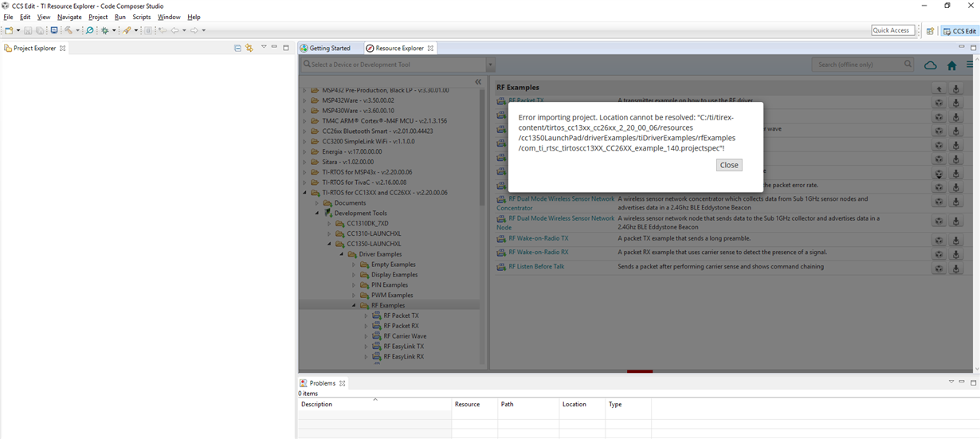Click the cloud icon beside the search box
The height and width of the screenshot is (439, 980).
[x=930, y=65]
